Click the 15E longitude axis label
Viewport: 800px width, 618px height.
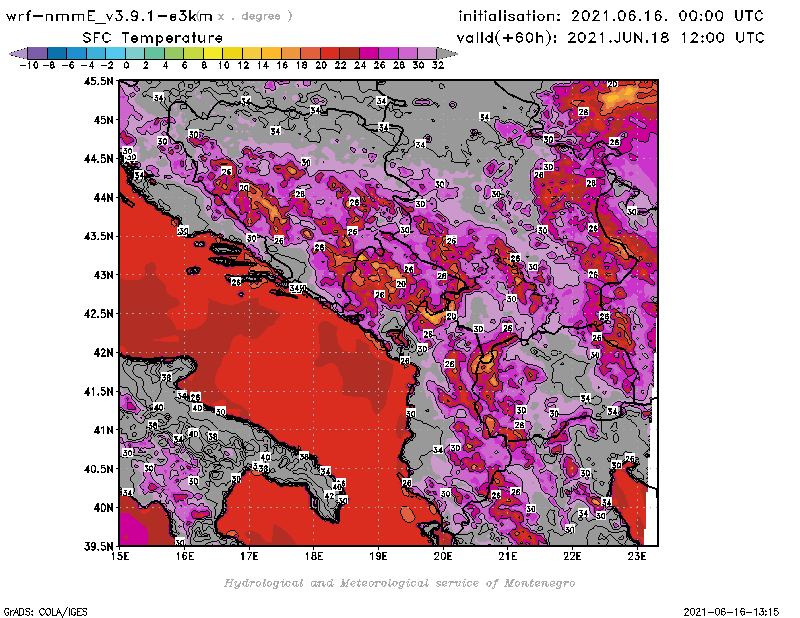[120, 556]
